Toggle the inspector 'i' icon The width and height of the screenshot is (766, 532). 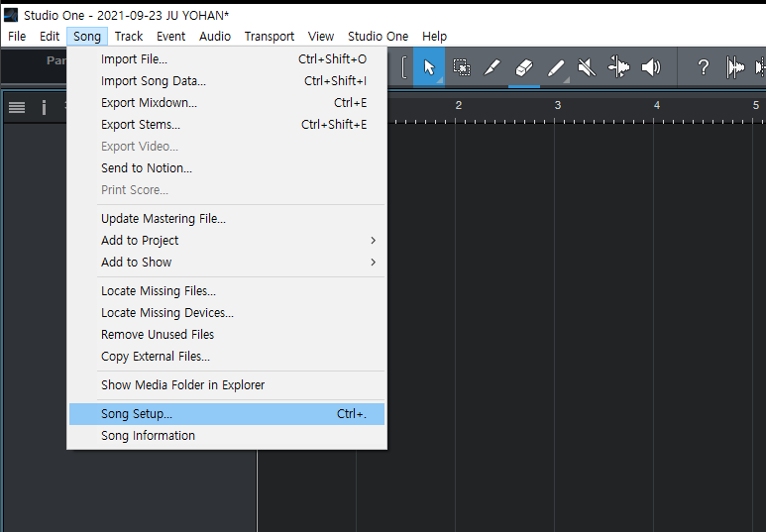(44, 107)
